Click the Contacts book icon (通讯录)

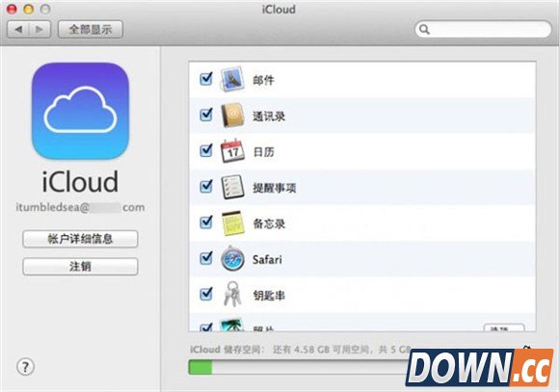point(232,115)
